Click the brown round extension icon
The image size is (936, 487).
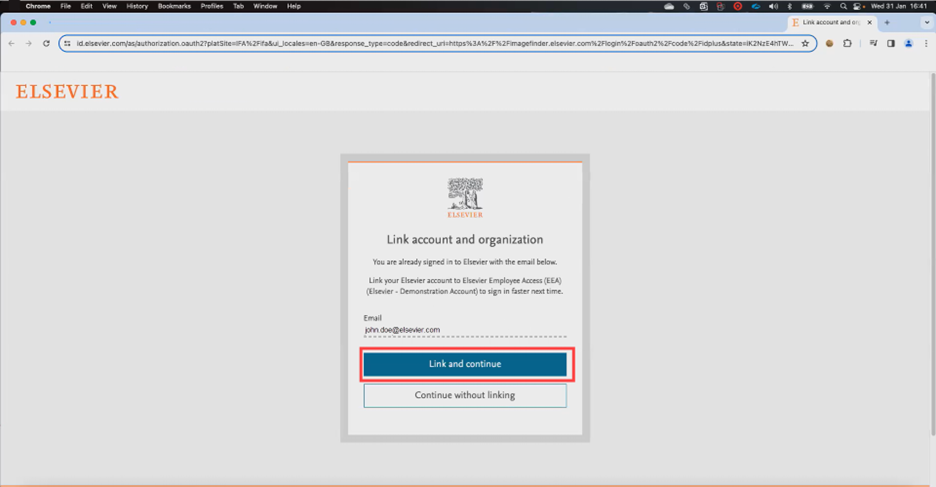[x=829, y=43]
